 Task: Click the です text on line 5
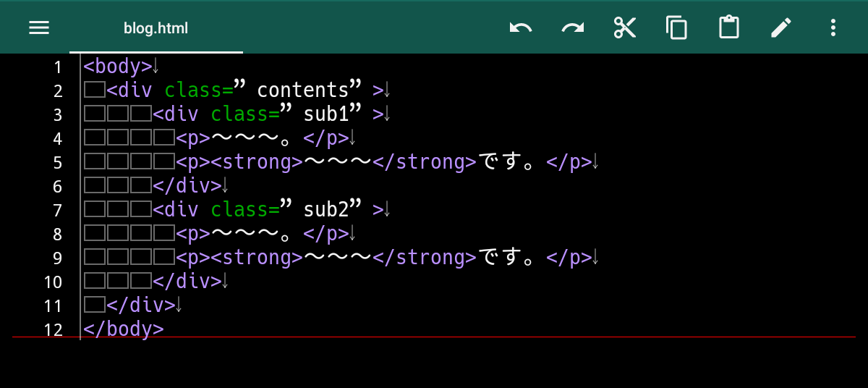(500, 162)
